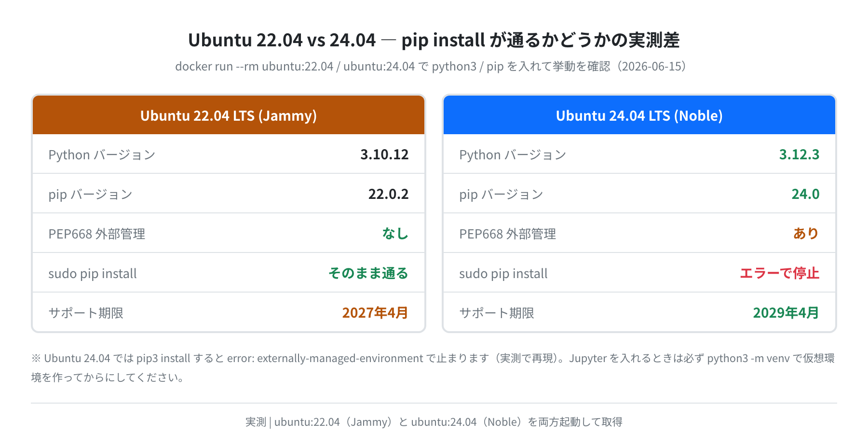This screenshot has width=868, height=448.
Task: Click the pip version 22.0.2 value
Action: pos(388,194)
